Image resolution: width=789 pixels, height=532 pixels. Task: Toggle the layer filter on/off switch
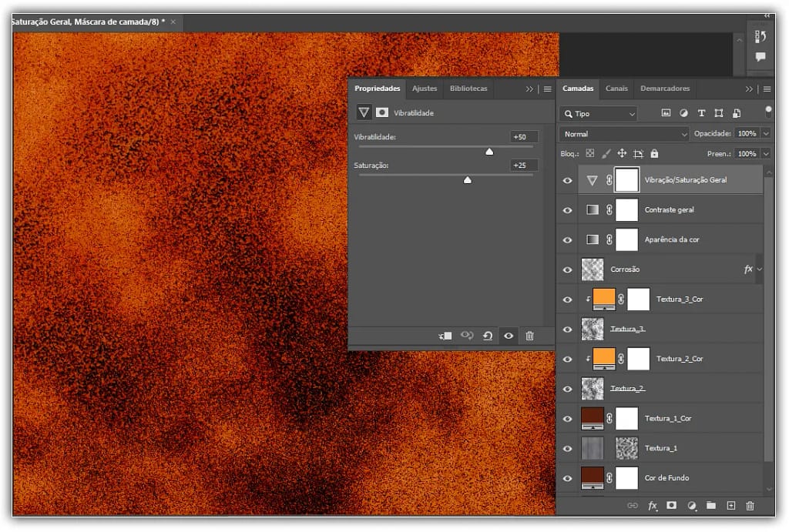click(x=768, y=112)
